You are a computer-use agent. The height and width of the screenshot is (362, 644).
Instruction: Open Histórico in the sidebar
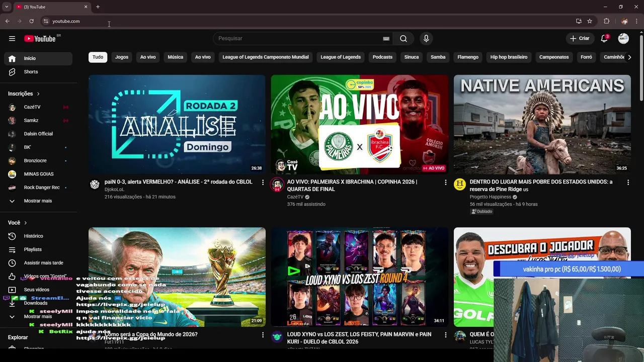38,236
